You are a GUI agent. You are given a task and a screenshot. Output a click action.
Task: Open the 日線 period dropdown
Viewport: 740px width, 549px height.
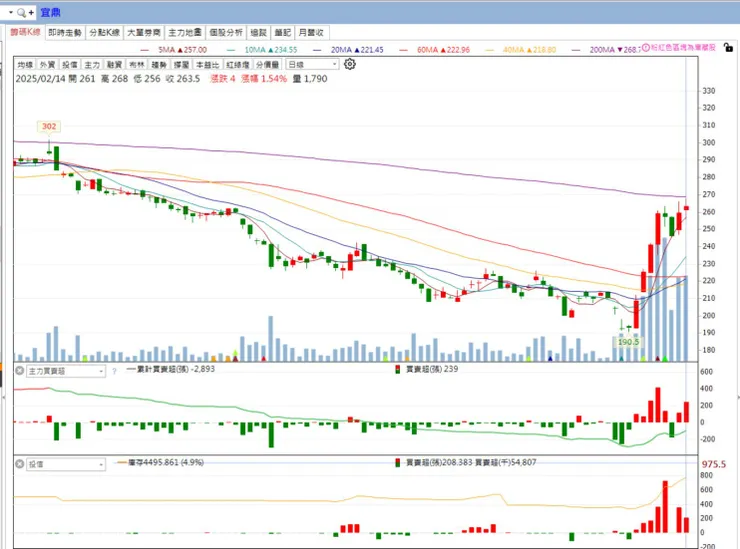312,65
